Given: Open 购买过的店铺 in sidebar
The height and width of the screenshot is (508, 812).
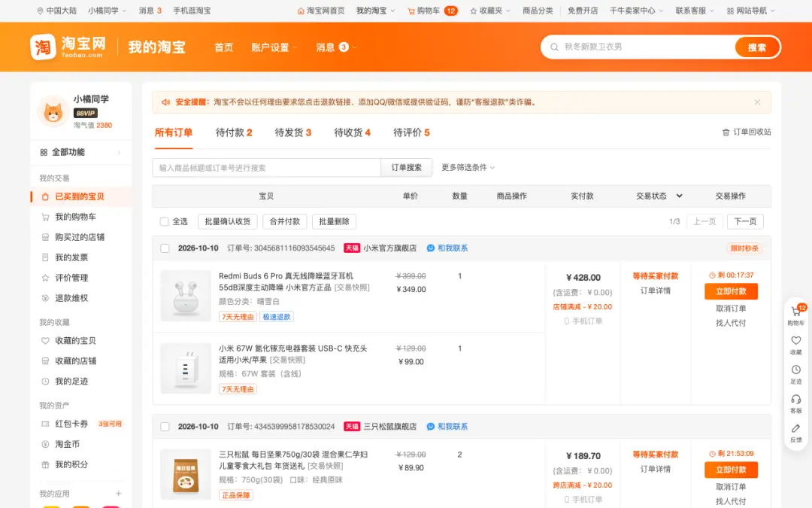Looking at the screenshot, I should [79, 237].
